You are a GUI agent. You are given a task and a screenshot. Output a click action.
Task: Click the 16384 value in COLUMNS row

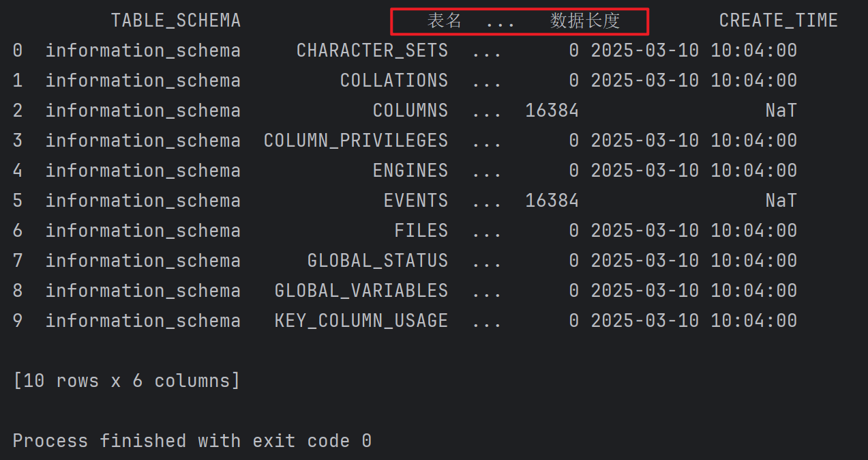click(552, 111)
